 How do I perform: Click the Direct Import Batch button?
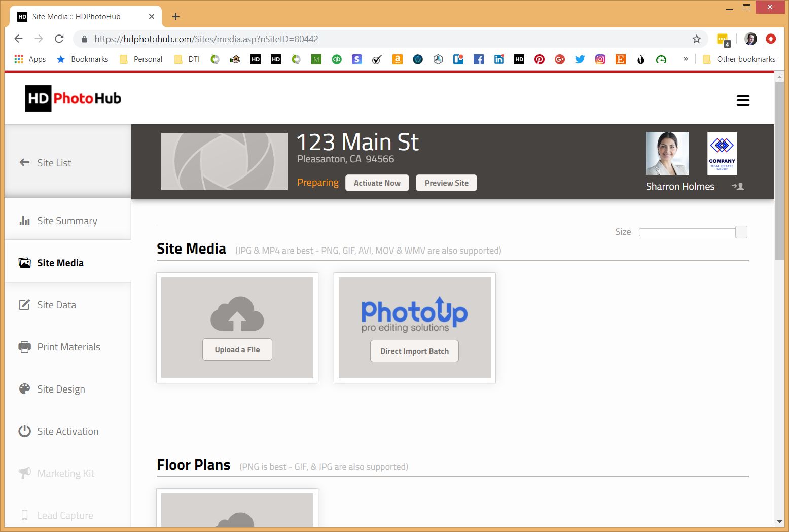[414, 351]
